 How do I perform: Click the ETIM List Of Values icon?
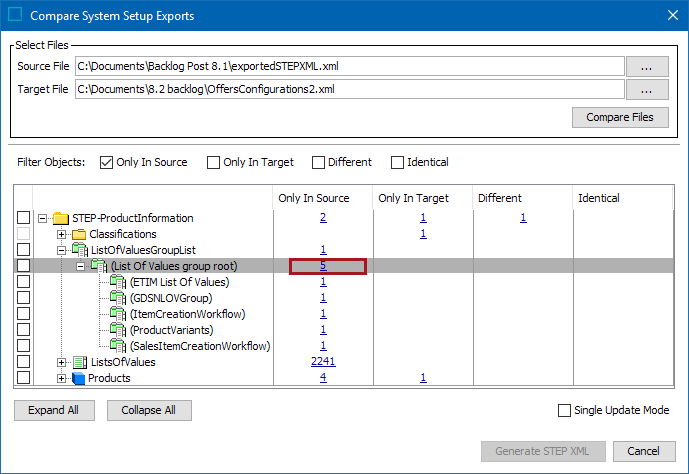point(118,282)
